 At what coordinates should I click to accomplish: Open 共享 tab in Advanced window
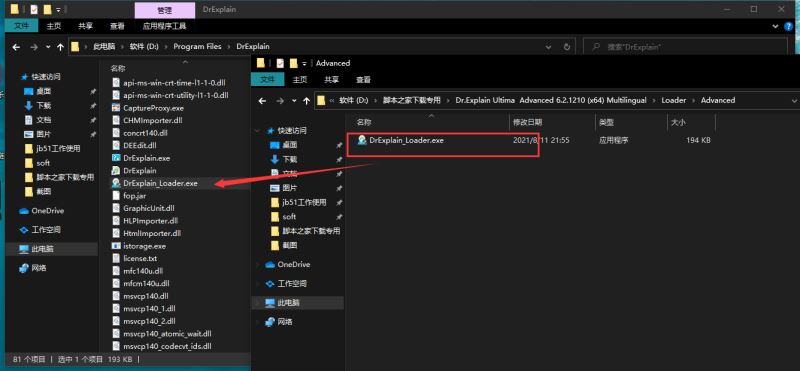332,80
